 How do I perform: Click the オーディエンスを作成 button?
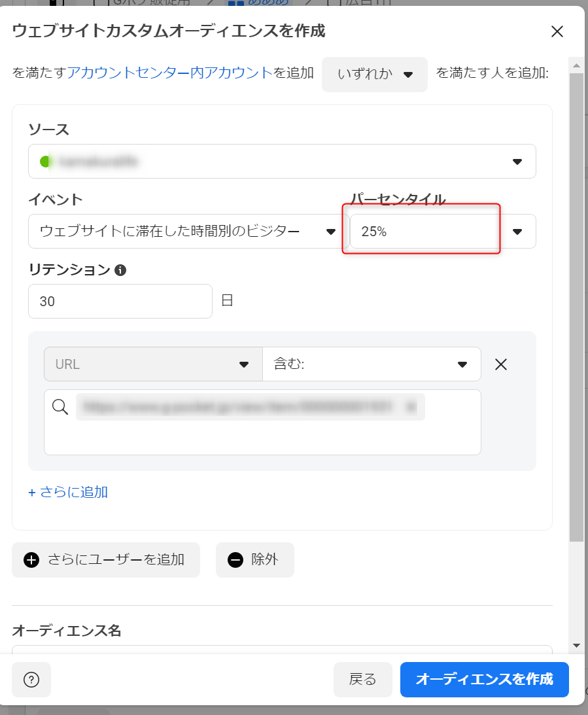point(484,680)
